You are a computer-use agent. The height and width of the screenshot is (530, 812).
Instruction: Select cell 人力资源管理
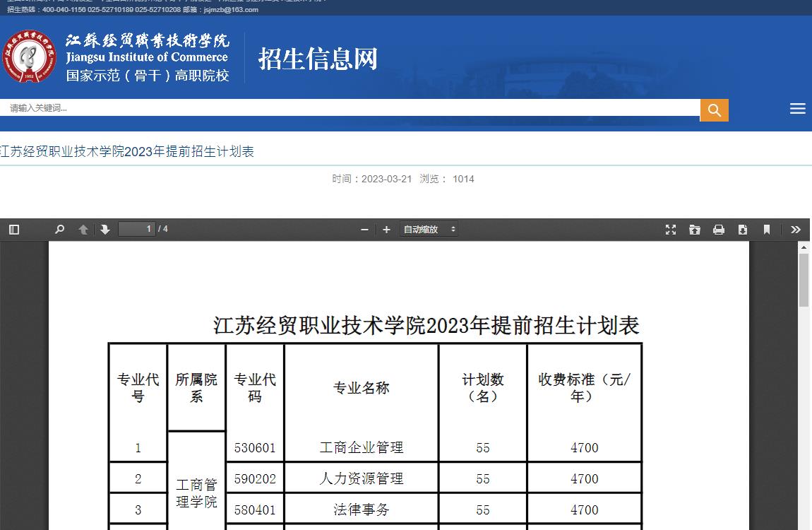click(362, 478)
